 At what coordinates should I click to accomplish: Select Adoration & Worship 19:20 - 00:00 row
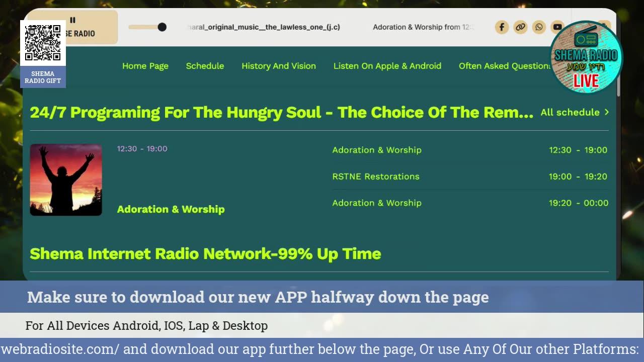click(x=470, y=203)
